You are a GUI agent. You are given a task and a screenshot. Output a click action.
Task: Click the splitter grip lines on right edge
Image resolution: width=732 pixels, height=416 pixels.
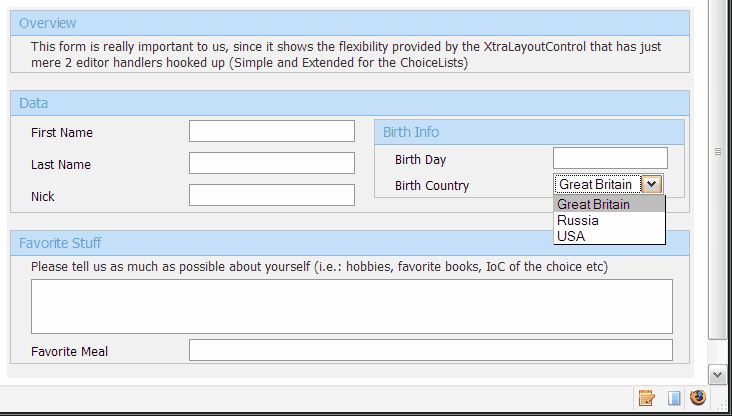(x=718, y=151)
